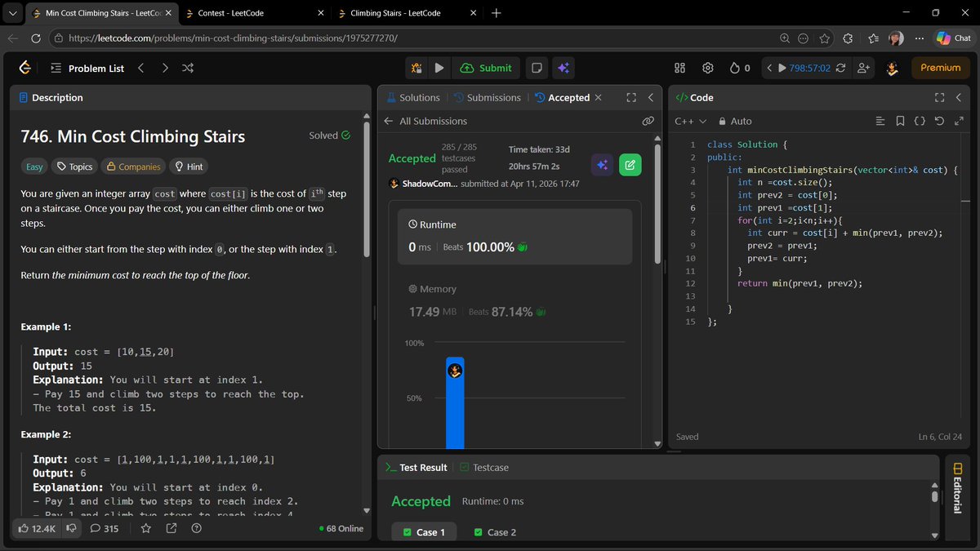The image size is (980, 551).
Task: Expand code editor to full screen
Action: pos(958,121)
